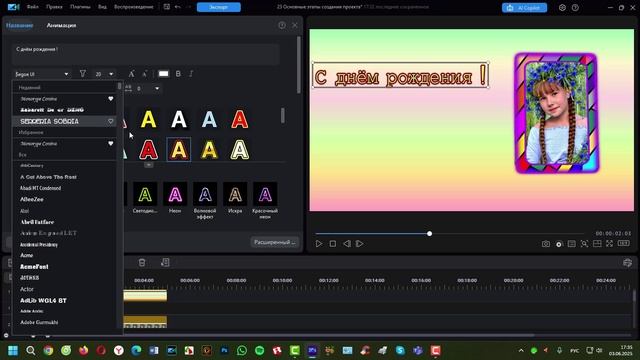
Task: Increase the title font size
Action: tap(131, 74)
